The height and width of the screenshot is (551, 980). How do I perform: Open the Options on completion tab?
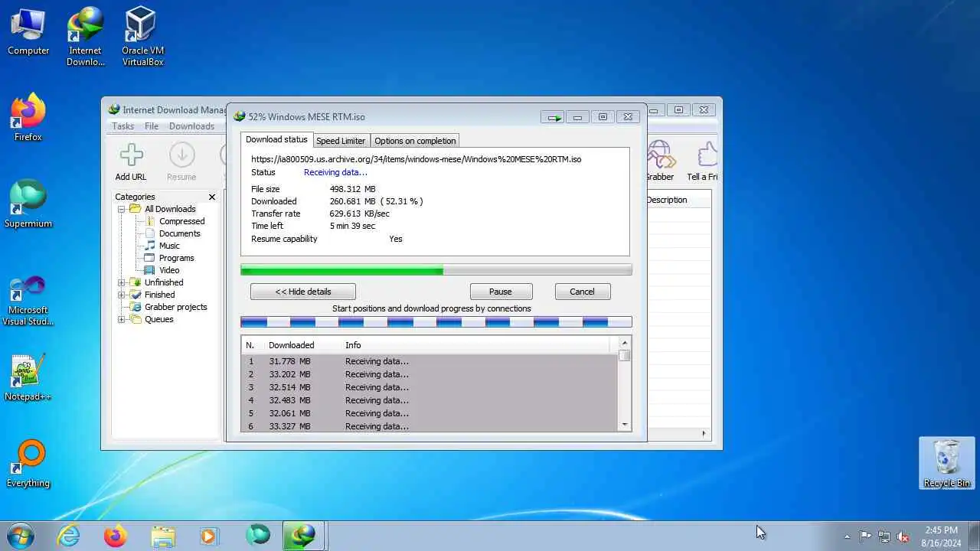tap(415, 141)
